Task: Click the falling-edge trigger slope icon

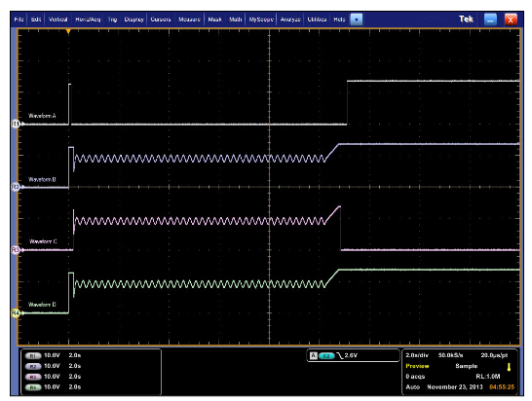Action: click(x=340, y=355)
